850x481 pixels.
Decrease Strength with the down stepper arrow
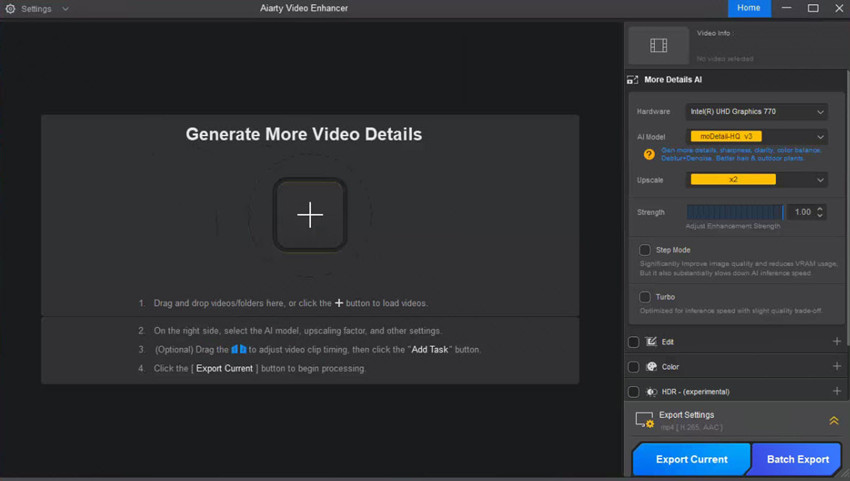click(x=820, y=216)
